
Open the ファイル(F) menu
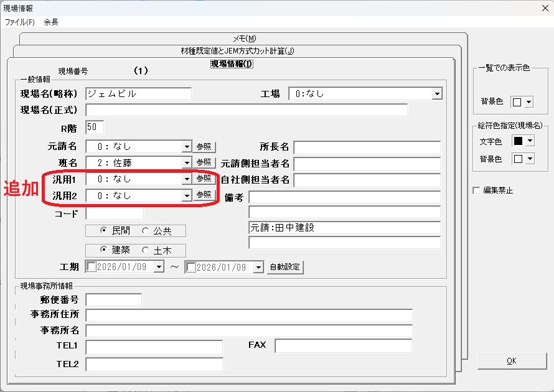click(20, 22)
